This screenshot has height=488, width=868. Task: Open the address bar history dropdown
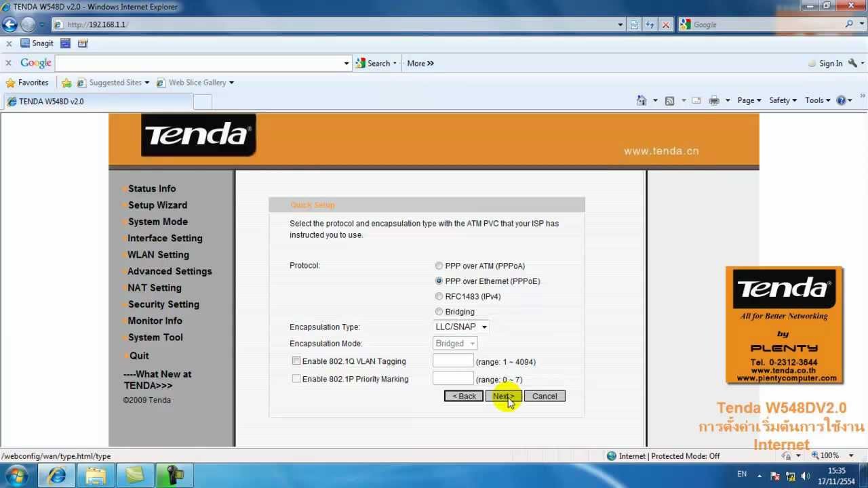click(620, 24)
